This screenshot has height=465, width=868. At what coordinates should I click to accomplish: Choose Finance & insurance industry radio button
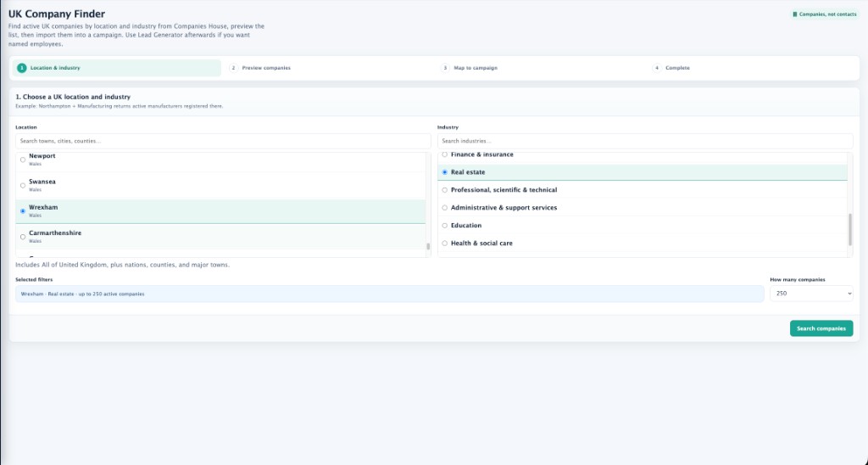click(444, 154)
